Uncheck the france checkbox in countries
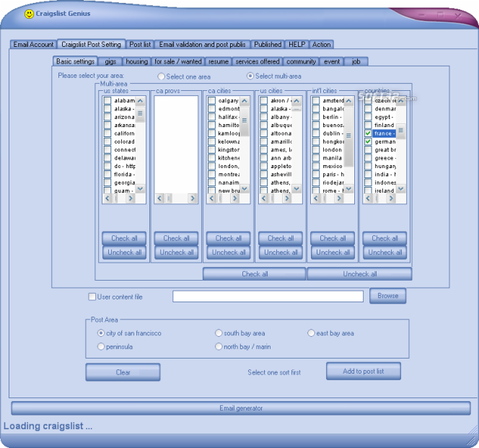 pos(368,133)
